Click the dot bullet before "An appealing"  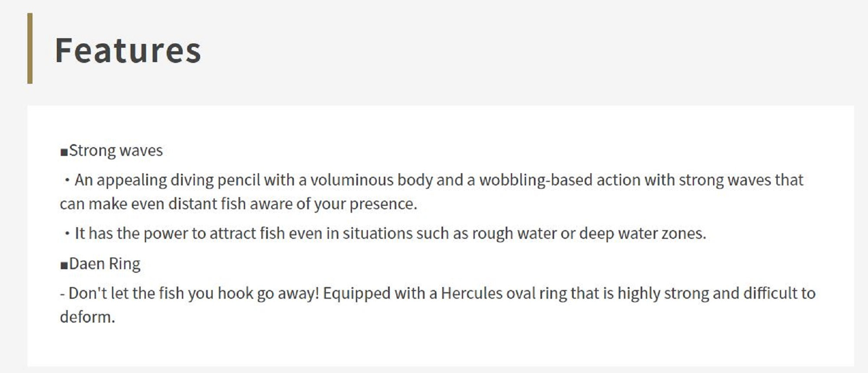coord(66,180)
